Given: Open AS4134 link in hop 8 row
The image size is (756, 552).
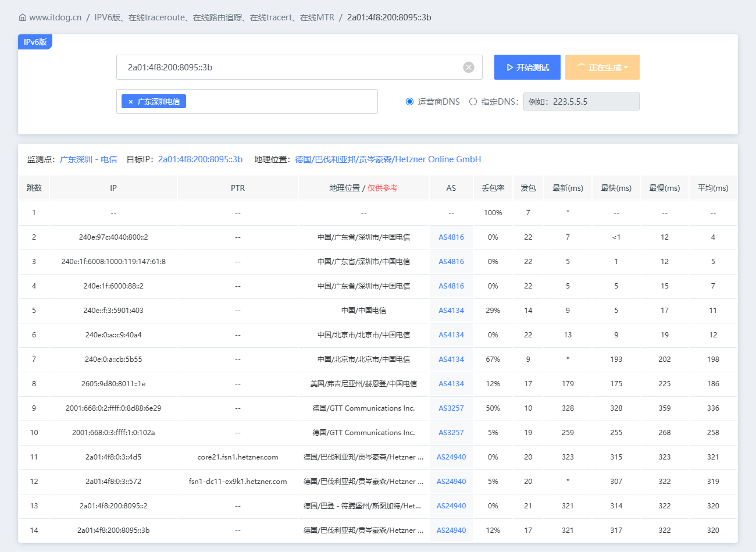Looking at the screenshot, I should click(x=451, y=384).
